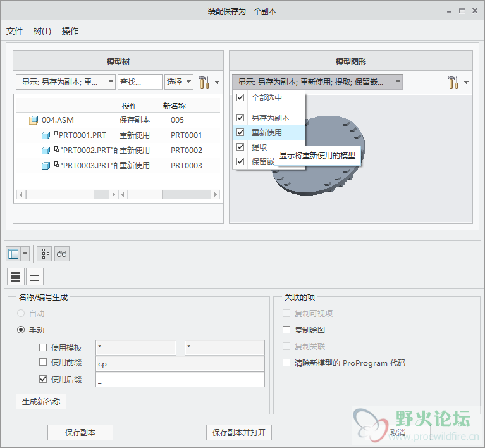The width and height of the screenshot is (485, 448).
Task: Minimize the dialog window
Action: click(x=449, y=11)
